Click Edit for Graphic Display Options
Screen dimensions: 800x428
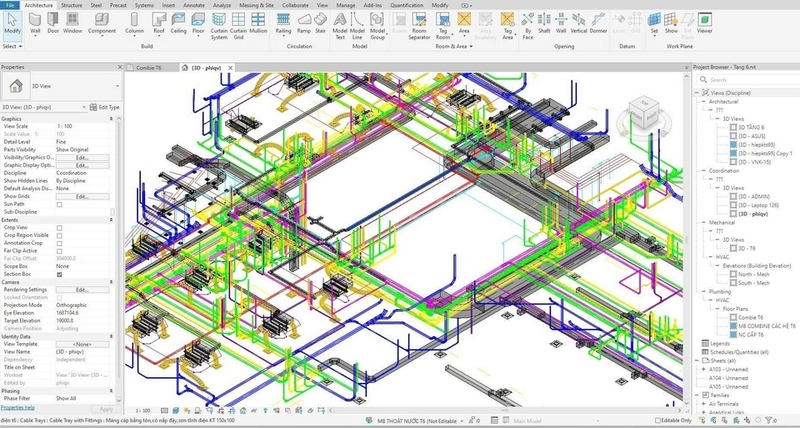click(x=82, y=165)
